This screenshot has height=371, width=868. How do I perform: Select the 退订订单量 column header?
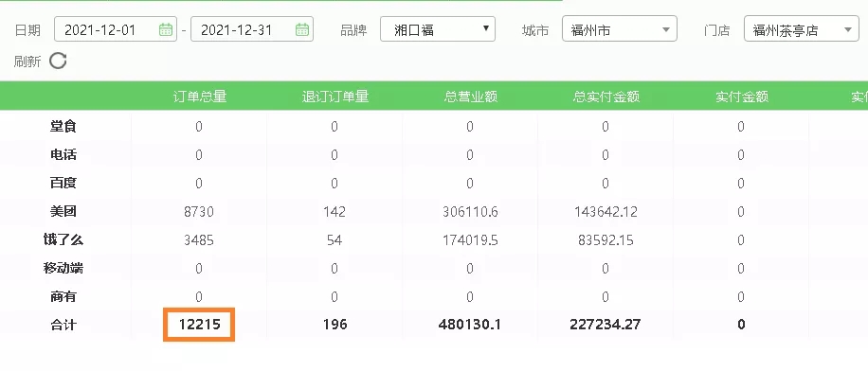click(x=335, y=97)
